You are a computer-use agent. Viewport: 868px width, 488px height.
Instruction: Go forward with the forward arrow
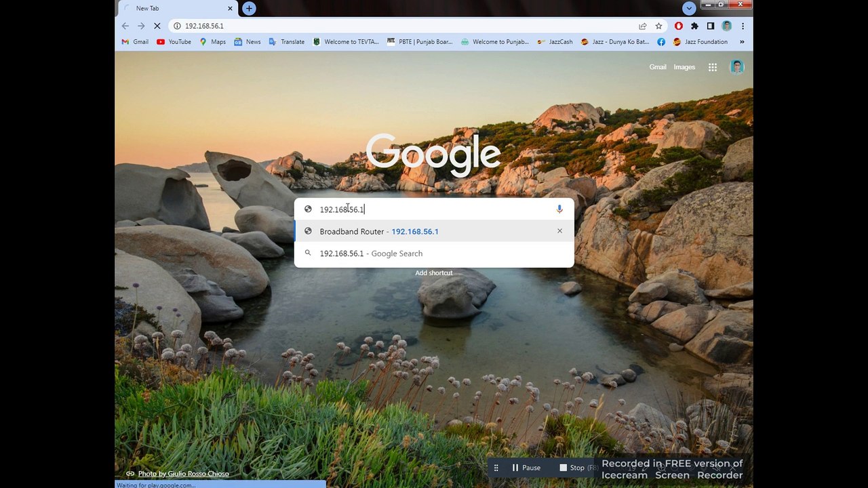pyautogui.click(x=141, y=26)
